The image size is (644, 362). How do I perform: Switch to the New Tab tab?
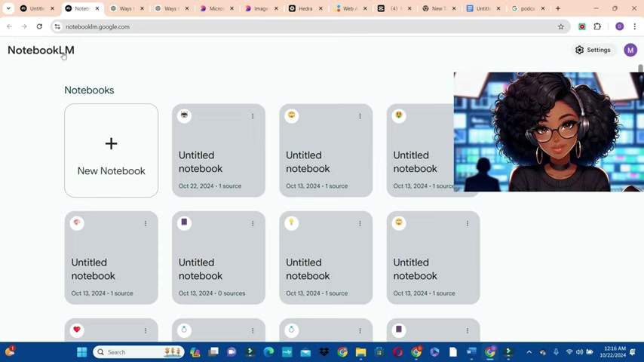(x=439, y=8)
